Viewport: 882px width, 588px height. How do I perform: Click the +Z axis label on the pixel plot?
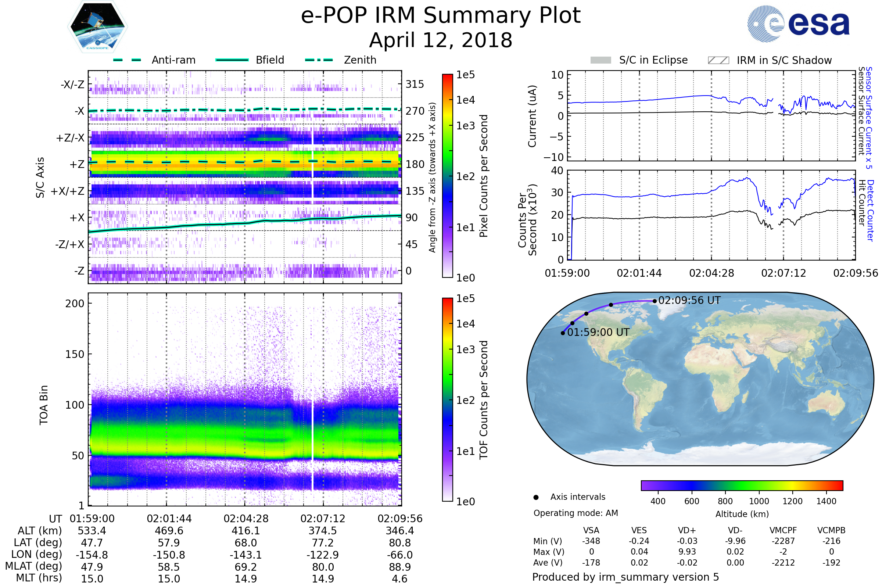[77, 164]
